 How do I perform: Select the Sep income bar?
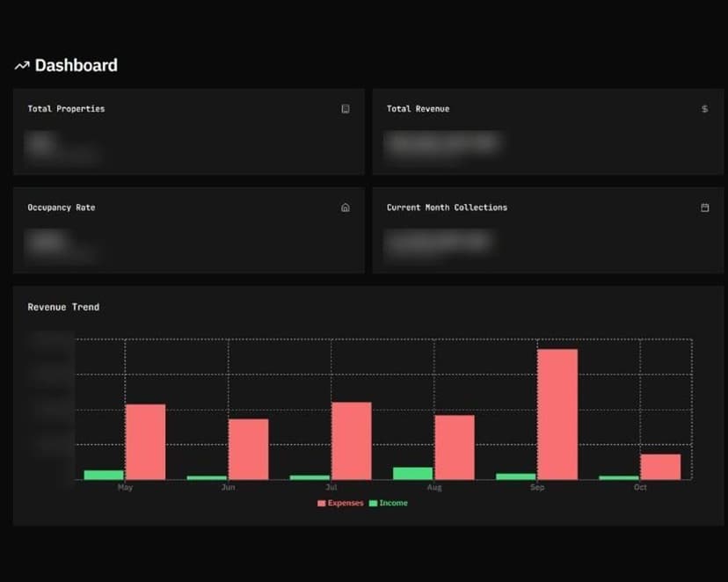516,477
